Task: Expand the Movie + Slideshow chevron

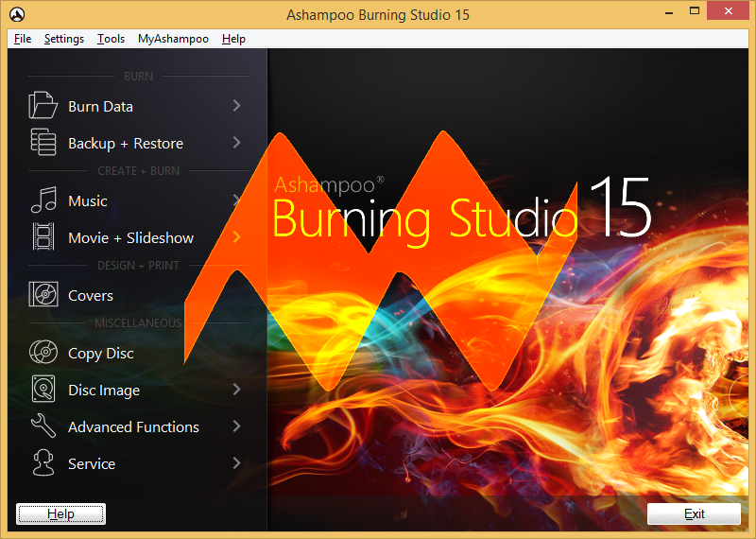Action: (x=237, y=237)
